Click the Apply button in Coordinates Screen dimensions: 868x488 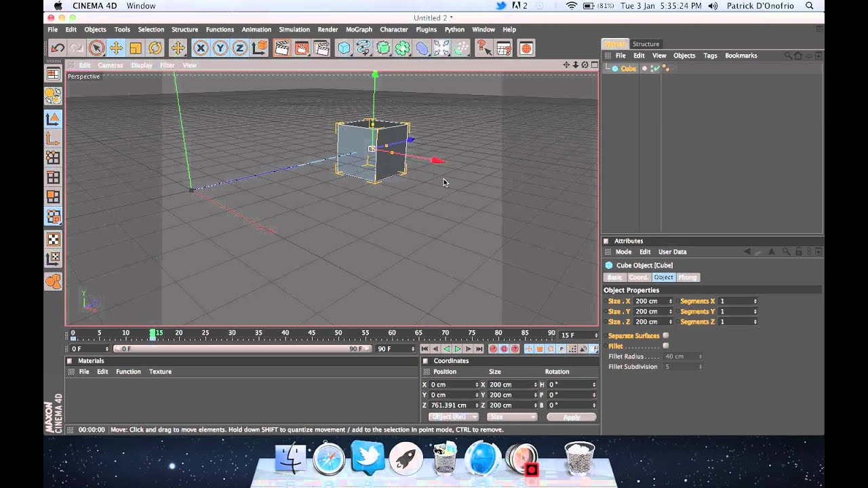(x=572, y=418)
